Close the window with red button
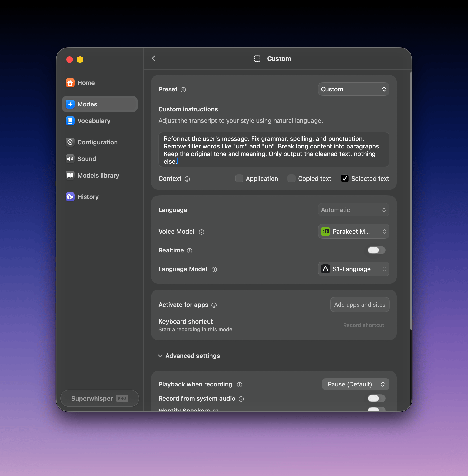 (x=70, y=60)
